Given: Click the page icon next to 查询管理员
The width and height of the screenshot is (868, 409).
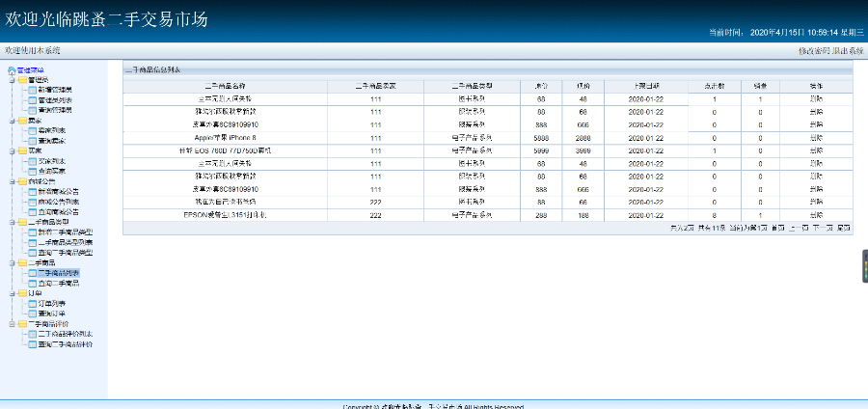Looking at the screenshot, I should click(x=32, y=110).
